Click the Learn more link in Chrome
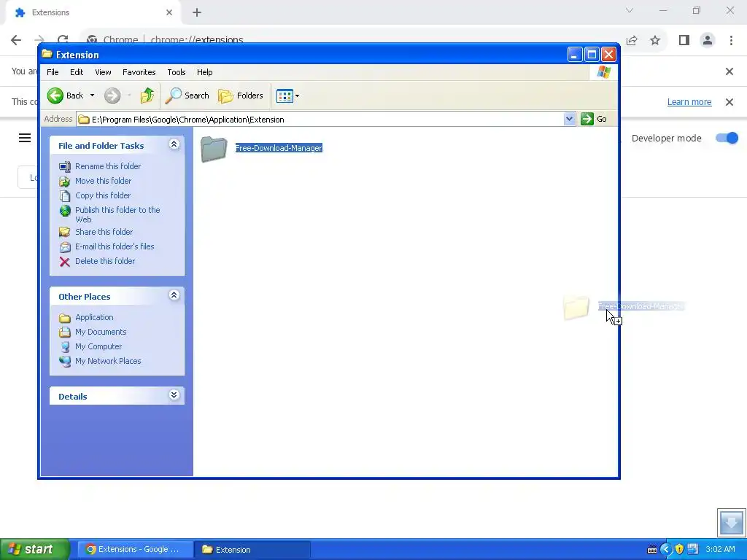 click(689, 102)
